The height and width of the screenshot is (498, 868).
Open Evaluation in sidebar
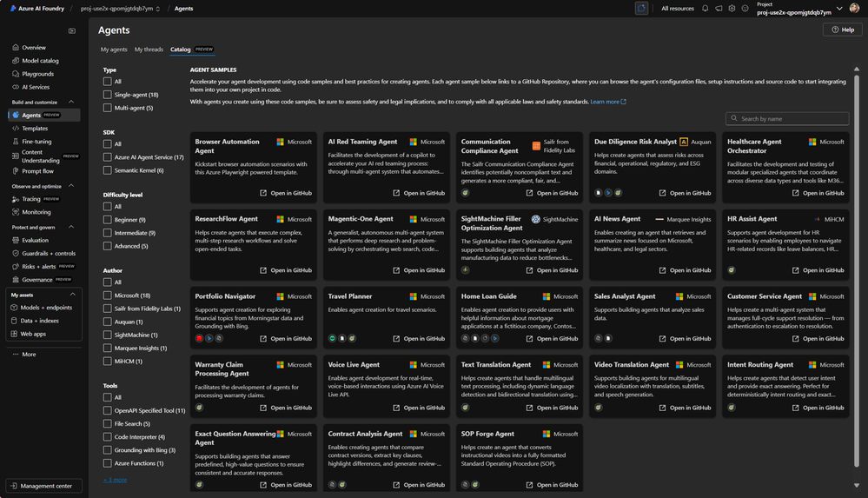click(x=35, y=241)
